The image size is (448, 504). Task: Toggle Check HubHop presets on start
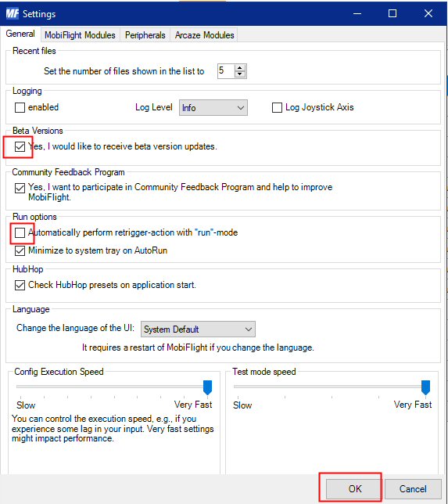tap(20, 285)
